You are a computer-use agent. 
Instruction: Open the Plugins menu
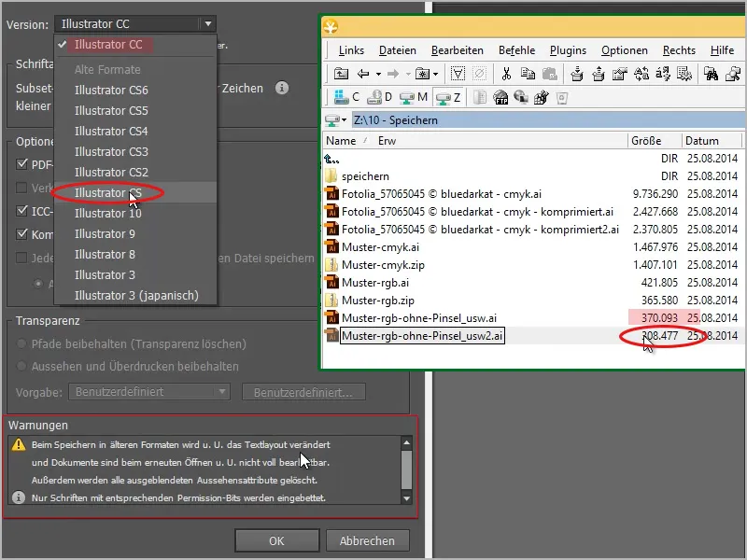click(568, 50)
